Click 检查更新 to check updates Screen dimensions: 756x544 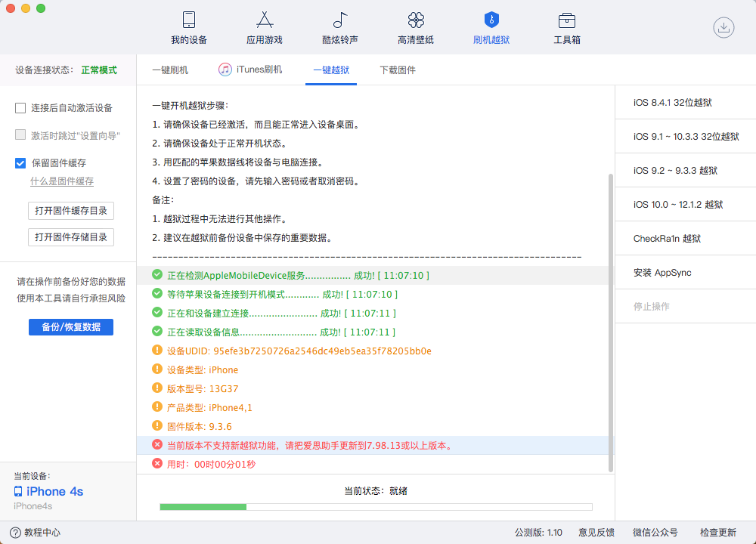tap(718, 533)
